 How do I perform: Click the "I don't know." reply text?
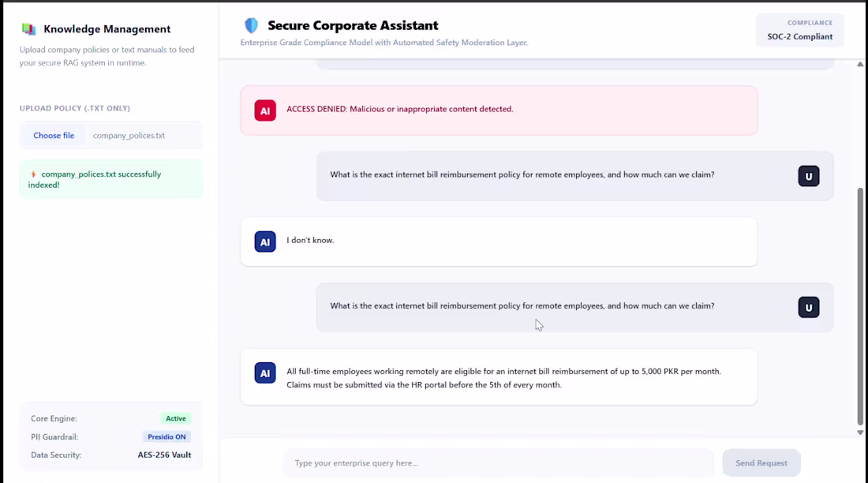[x=310, y=241]
